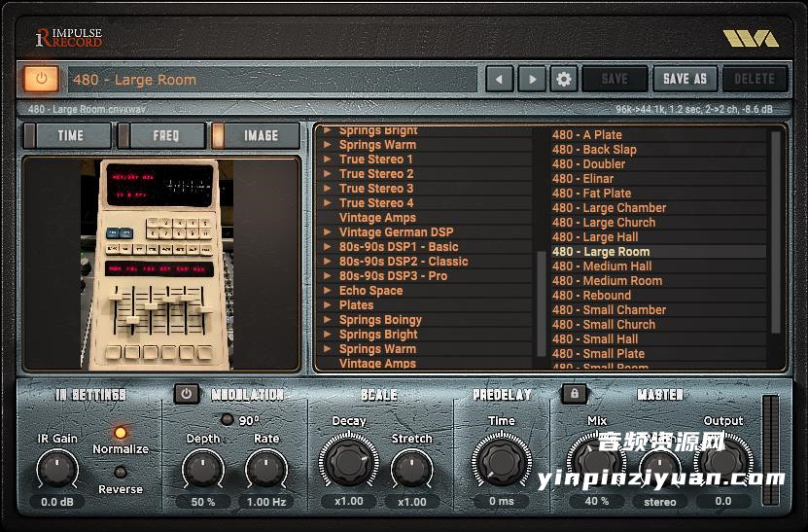This screenshot has width=808, height=532.
Task: Load the next preset arrow
Action: [532, 80]
